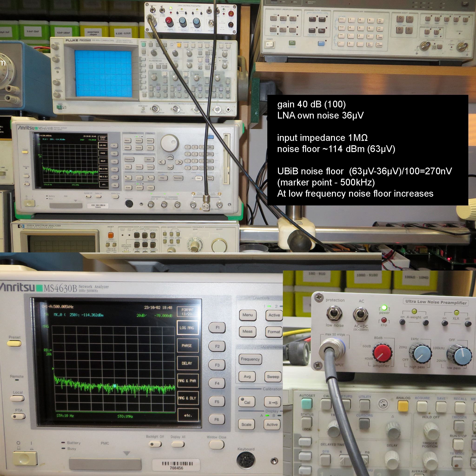Click the 'CH1-A:500.005kHz' readout on the close-up screen

tap(58, 307)
